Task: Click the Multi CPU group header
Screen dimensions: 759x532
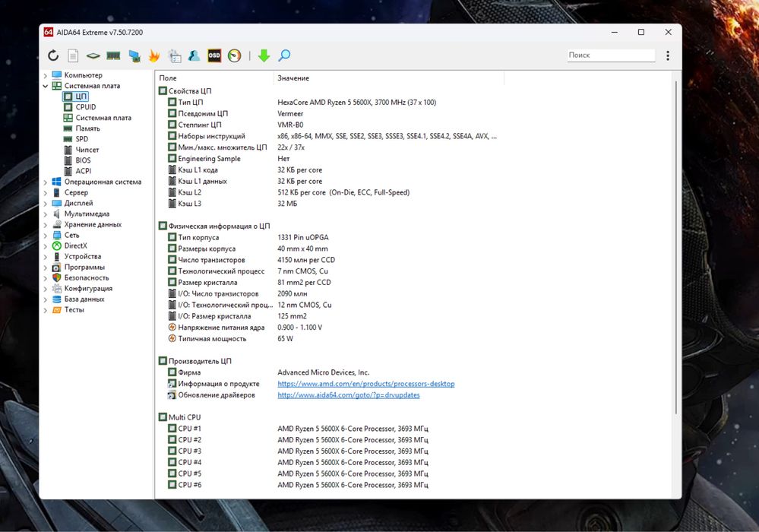Action: click(x=179, y=417)
